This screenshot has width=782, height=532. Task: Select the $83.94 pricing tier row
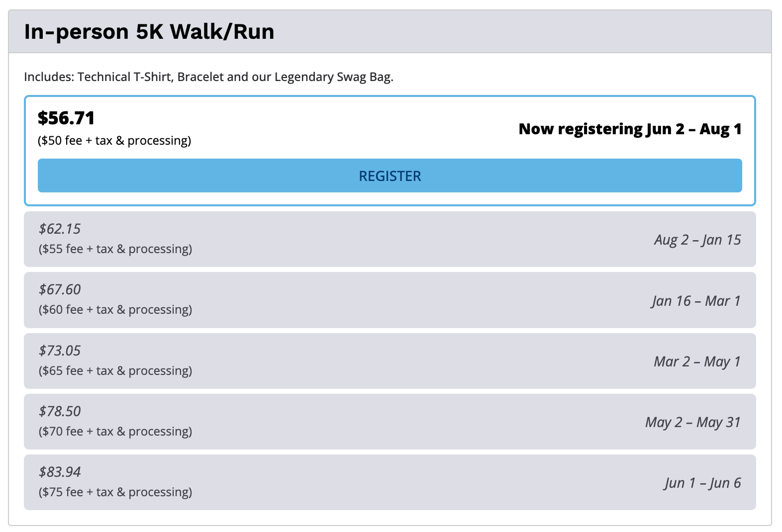tap(390, 482)
